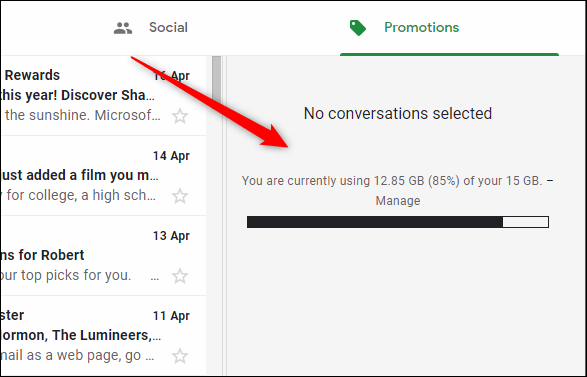The width and height of the screenshot is (587, 377).
Task: Open the "The Lumineers" email
Action: (80, 335)
